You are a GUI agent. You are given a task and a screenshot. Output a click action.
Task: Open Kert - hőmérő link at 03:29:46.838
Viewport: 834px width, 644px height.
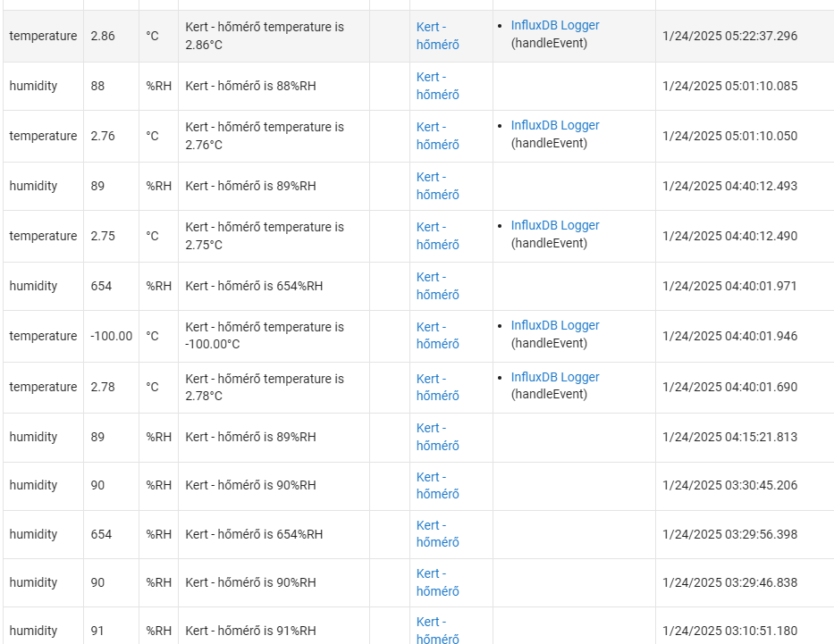point(437,581)
